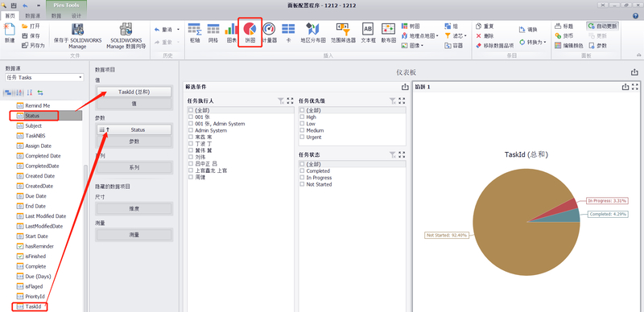The height and width of the screenshot is (312, 644).
Task: Expand the 图像 image dropdown
Action: pos(422,46)
